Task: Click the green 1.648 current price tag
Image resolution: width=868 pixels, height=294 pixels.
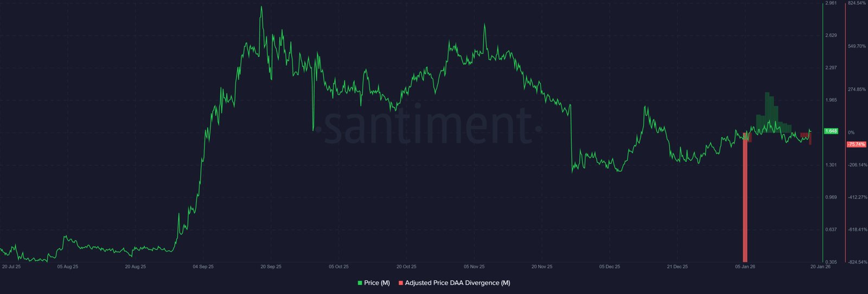Action: 831,131
